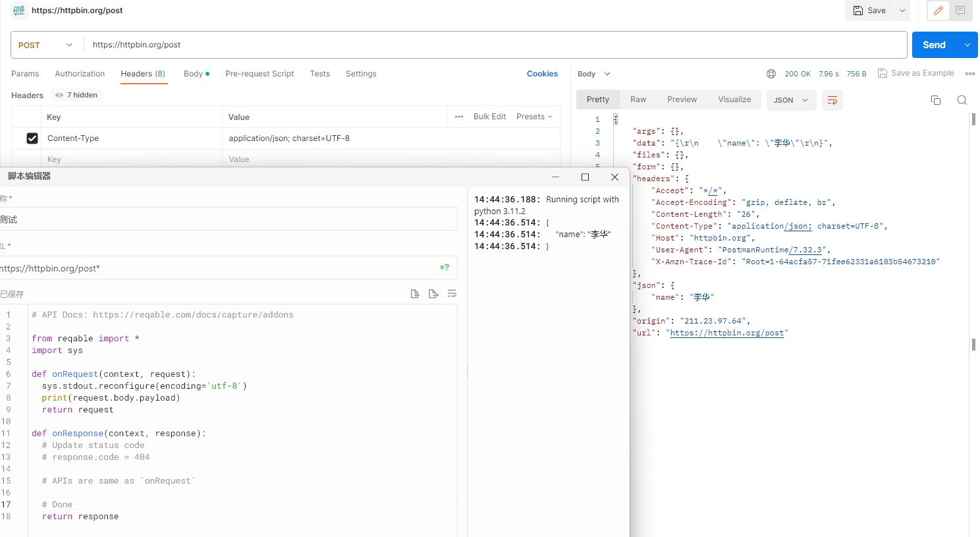This screenshot has width=980, height=537.
Task: Click the network info globe near 200 OK
Action: coord(771,73)
